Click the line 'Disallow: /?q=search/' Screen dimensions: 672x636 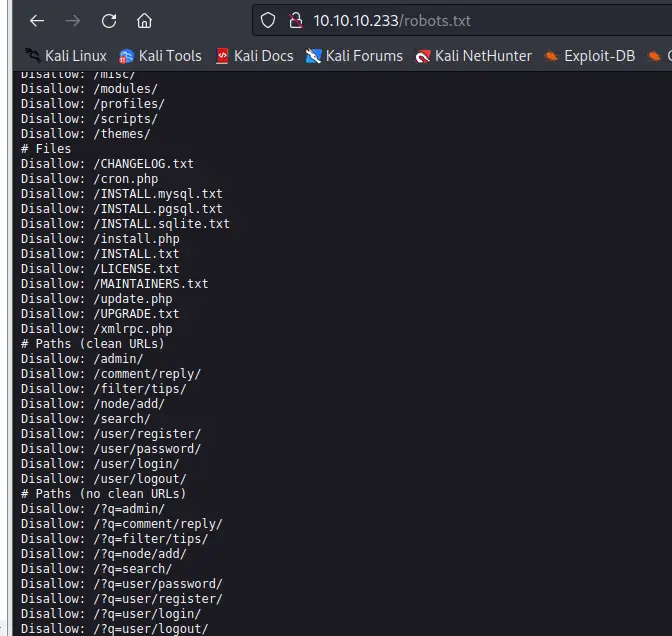[x=97, y=569]
